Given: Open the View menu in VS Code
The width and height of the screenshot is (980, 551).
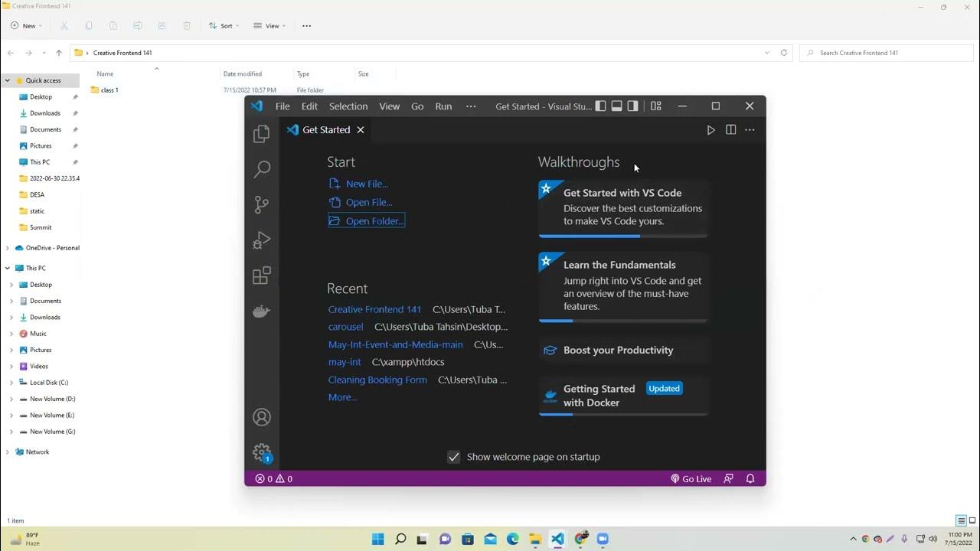Looking at the screenshot, I should [x=389, y=106].
